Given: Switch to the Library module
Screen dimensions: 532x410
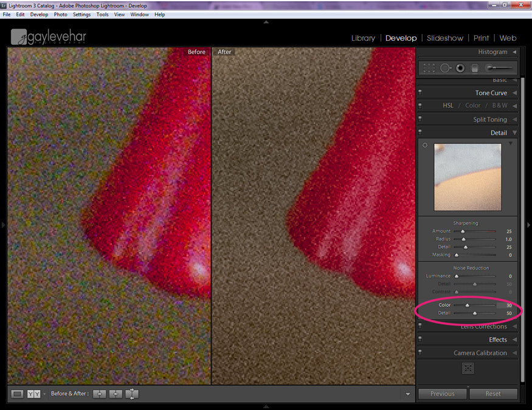Looking at the screenshot, I should (x=363, y=38).
